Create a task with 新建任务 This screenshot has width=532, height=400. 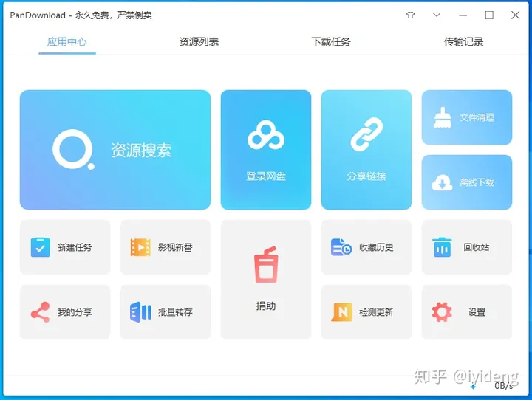click(x=65, y=247)
